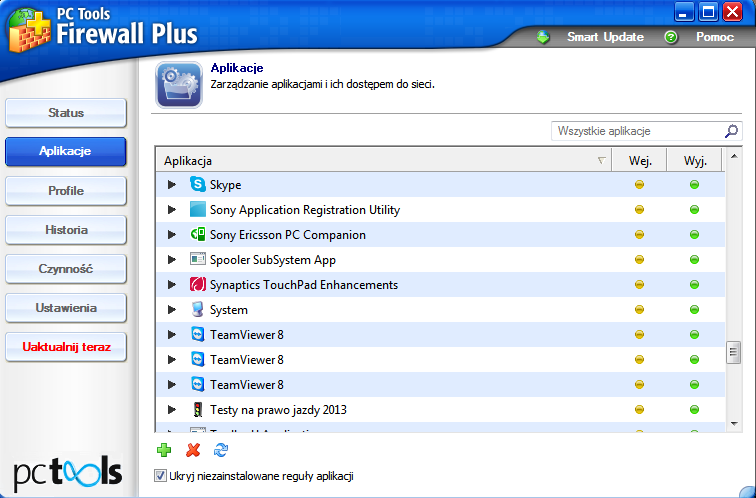Open the Pomoc help link

pyautogui.click(x=715, y=37)
